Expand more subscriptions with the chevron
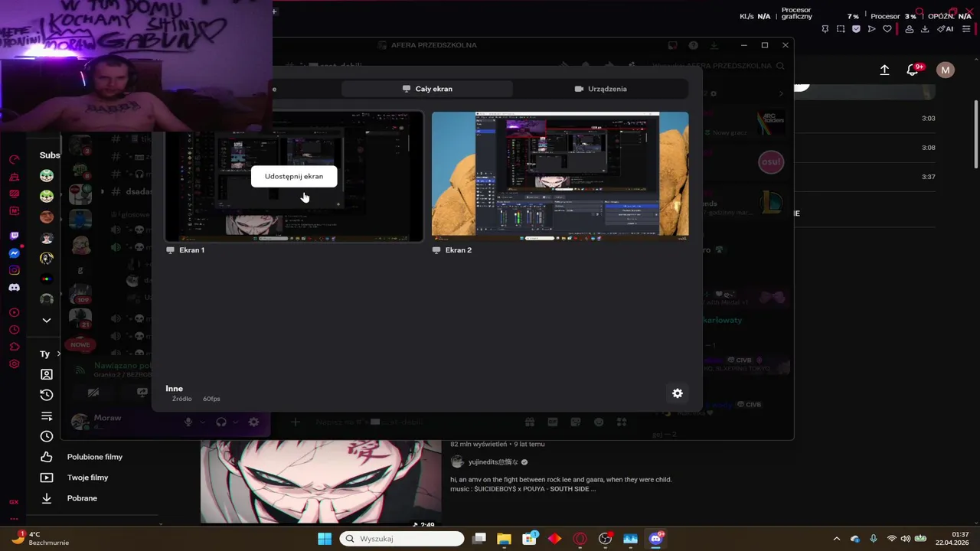Image resolution: width=980 pixels, height=551 pixels. click(47, 321)
